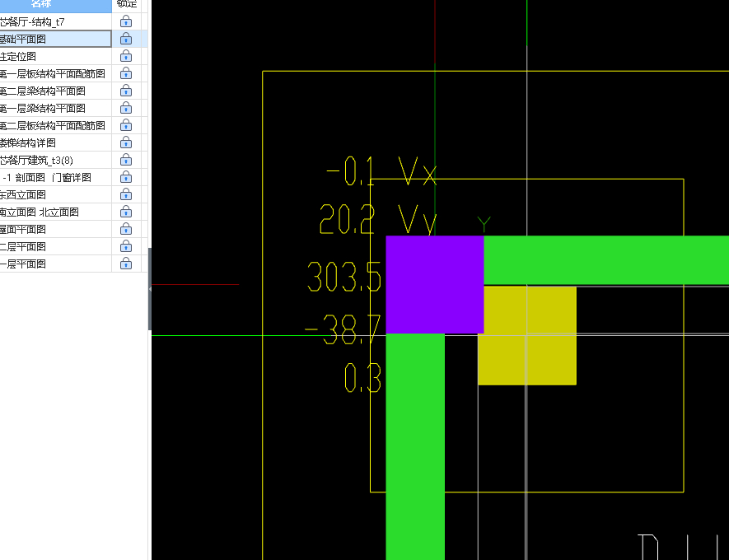Screen dimensions: 729x560
Task: Select the 二层平面图 row
Action: 55,247
